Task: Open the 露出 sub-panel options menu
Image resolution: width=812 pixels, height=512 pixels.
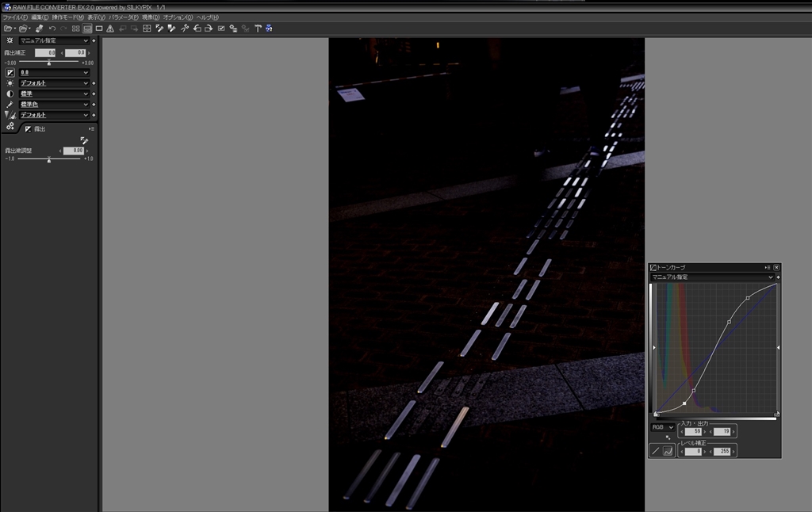Action: click(91, 129)
